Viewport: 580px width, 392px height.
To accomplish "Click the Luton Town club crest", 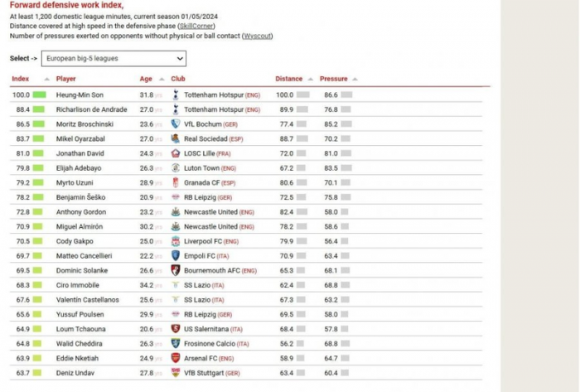I will click(x=176, y=168).
